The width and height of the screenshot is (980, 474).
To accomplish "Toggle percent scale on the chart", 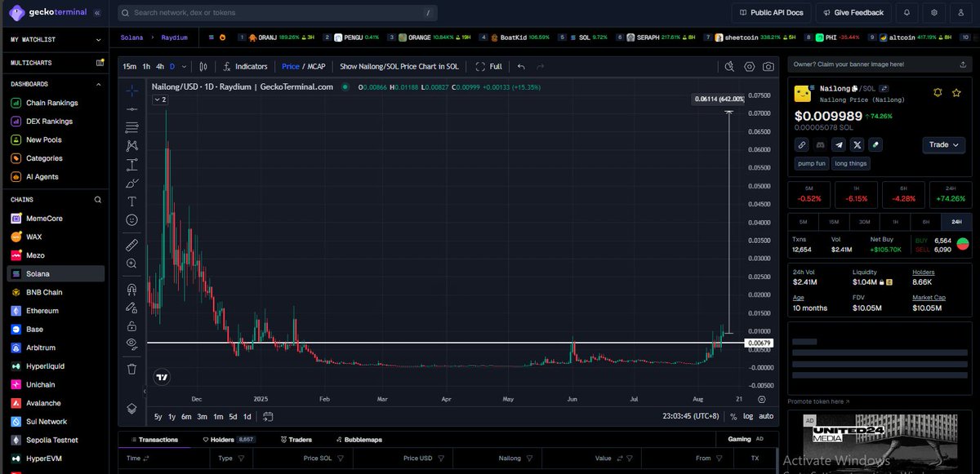I will [x=733, y=417].
